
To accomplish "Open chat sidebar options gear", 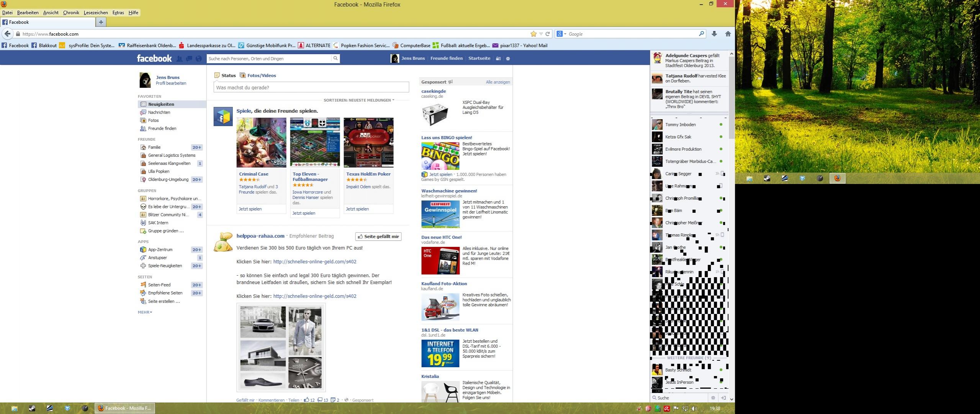I will 713,398.
